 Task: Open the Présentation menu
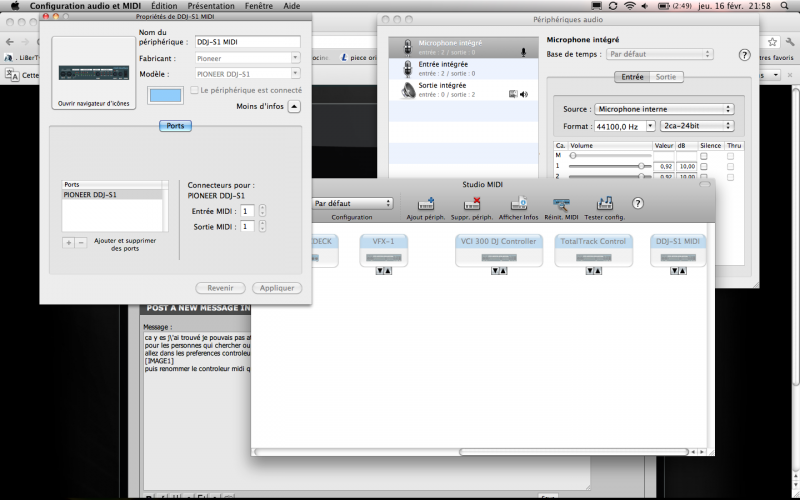(211, 6)
